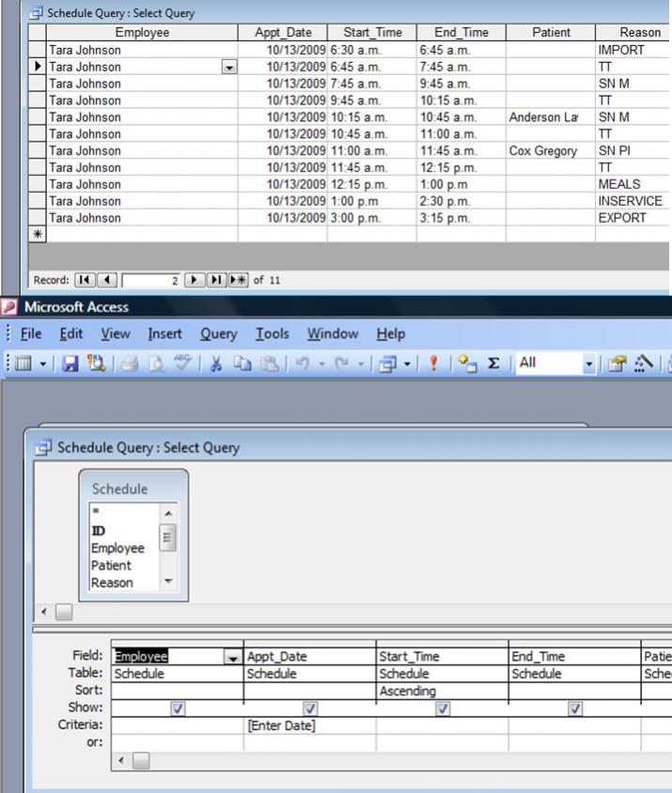Go to first record in navigator
672x793 pixels.
[85, 280]
